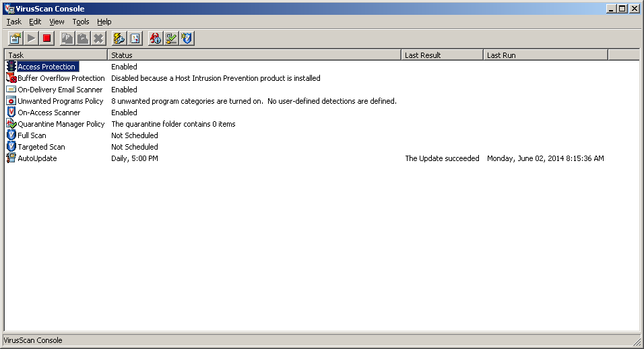
Task: Select the Full Scan task
Action: (32, 135)
